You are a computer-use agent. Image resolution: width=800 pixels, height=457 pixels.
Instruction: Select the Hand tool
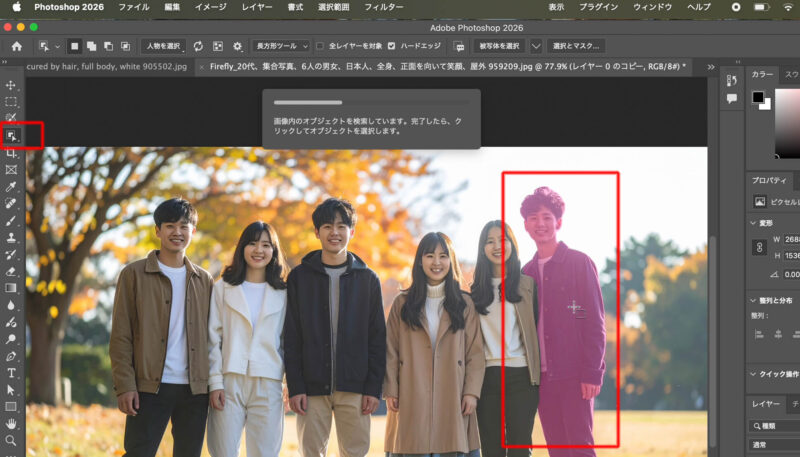point(11,423)
